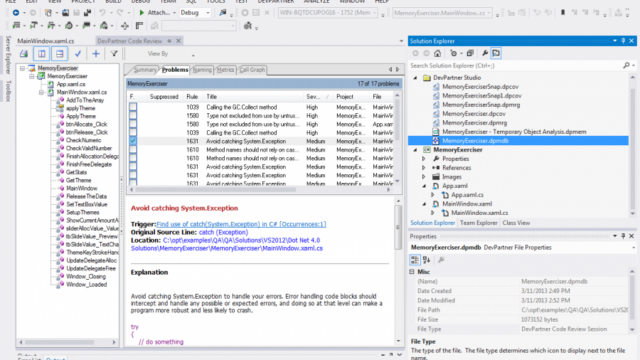Toggle the horizontal split layout icon in Code Review
This screenshot has height=360, width=640.
[x=60, y=53]
